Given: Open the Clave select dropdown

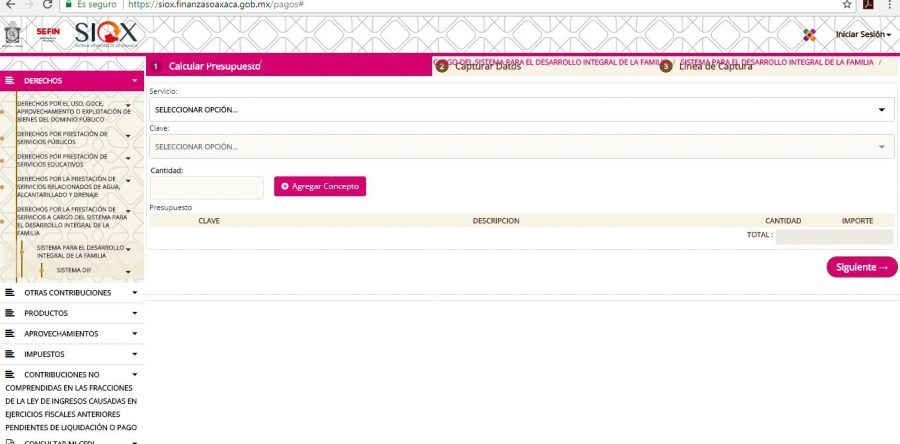Looking at the screenshot, I should 521,147.
